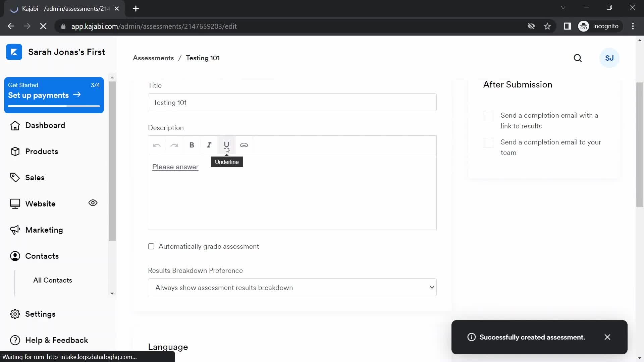Screen dimensions: 644x362
Task: Click the Underline formatting icon
Action: coord(226,145)
